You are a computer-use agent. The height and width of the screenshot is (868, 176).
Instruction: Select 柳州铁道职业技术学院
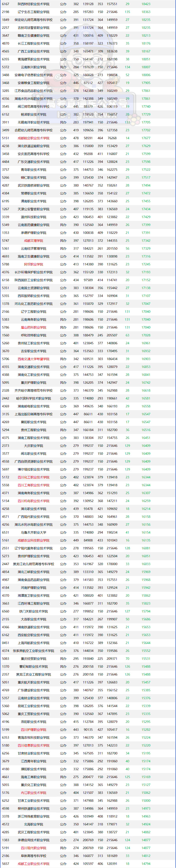pyautogui.click(x=33, y=809)
